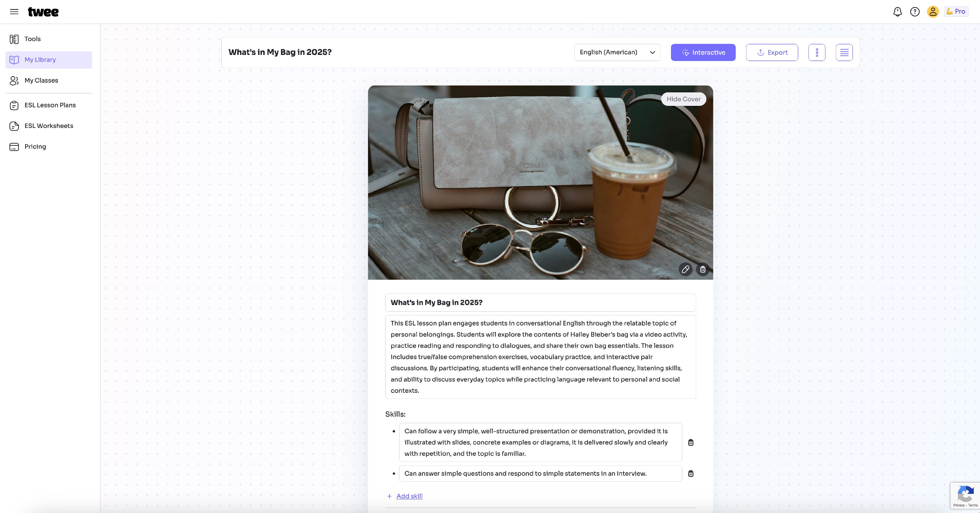Click the Add skill link

click(x=409, y=496)
